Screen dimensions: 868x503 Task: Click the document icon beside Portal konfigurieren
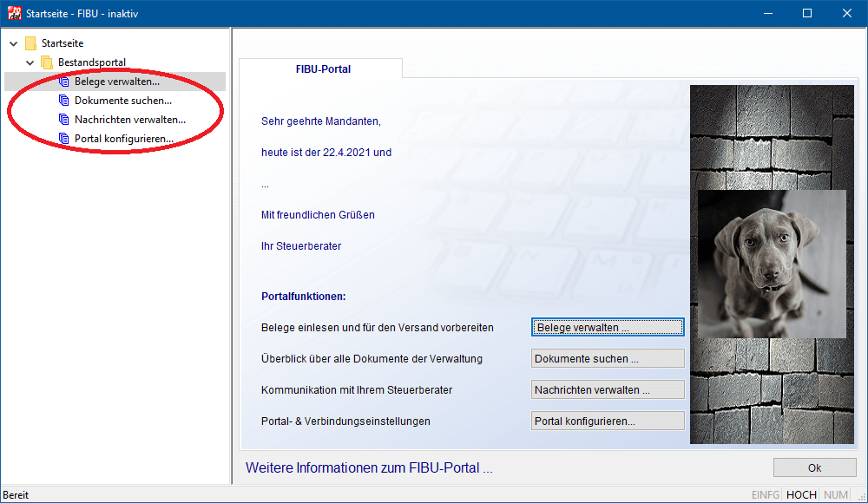tap(63, 139)
